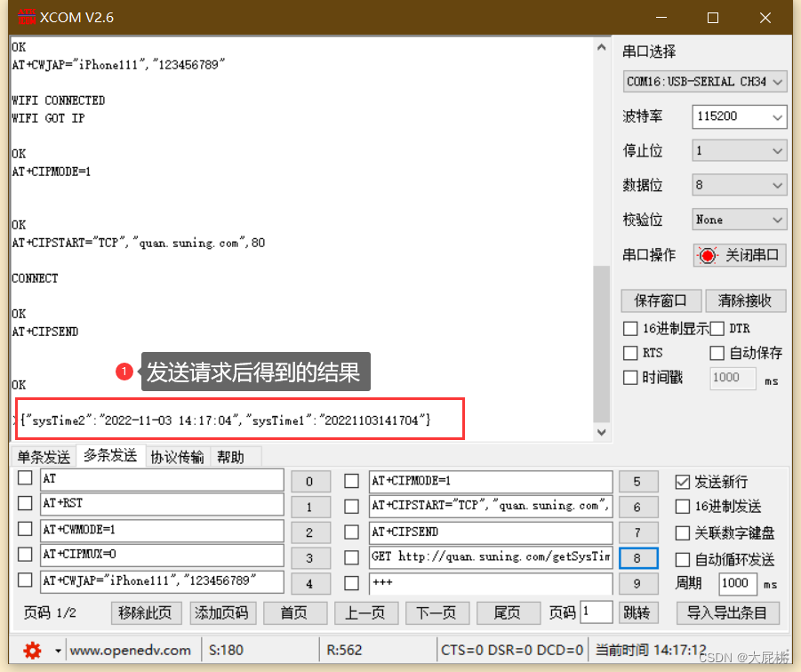Click the 添加页码 button
This screenshot has height=672, width=801.
[x=222, y=612]
